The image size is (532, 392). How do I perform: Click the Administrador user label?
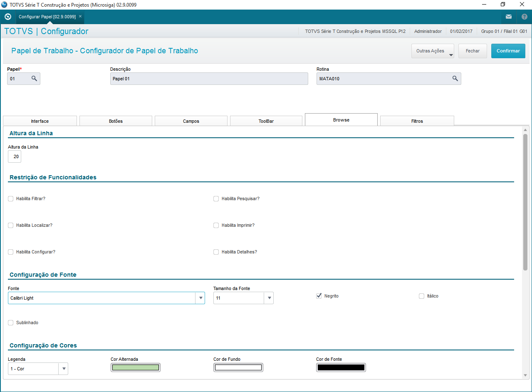click(x=428, y=31)
